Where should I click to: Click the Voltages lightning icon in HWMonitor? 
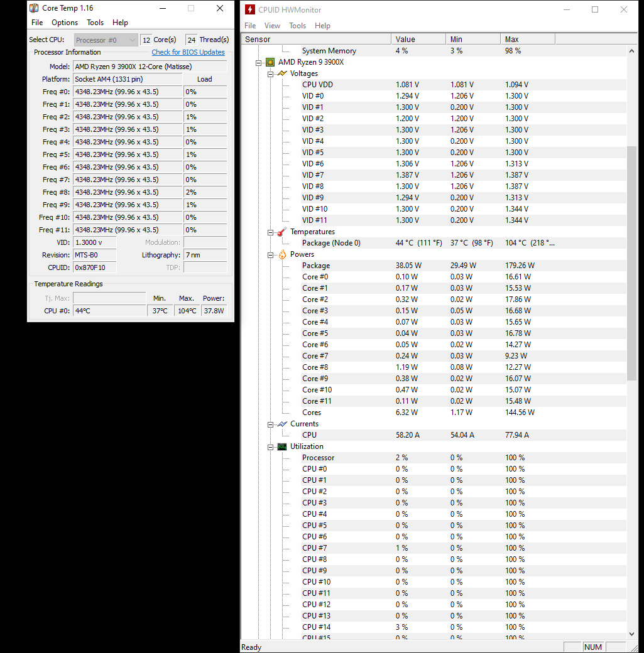click(x=282, y=73)
